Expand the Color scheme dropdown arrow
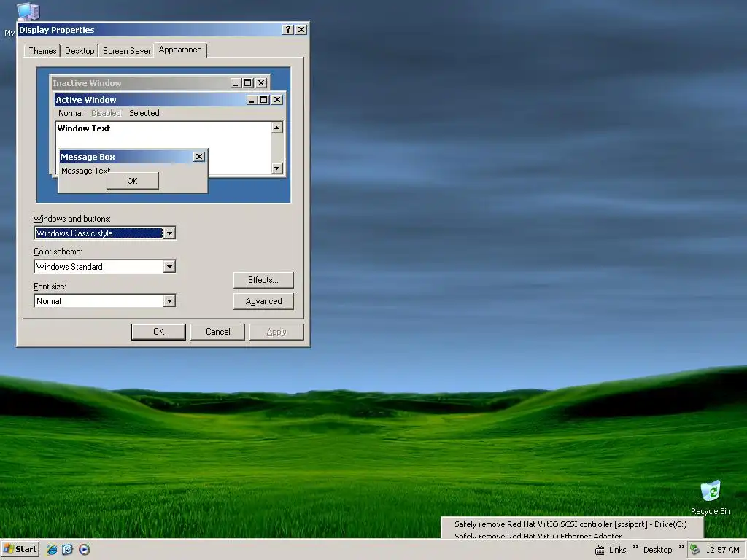Image resolution: width=747 pixels, height=560 pixels. [169, 267]
